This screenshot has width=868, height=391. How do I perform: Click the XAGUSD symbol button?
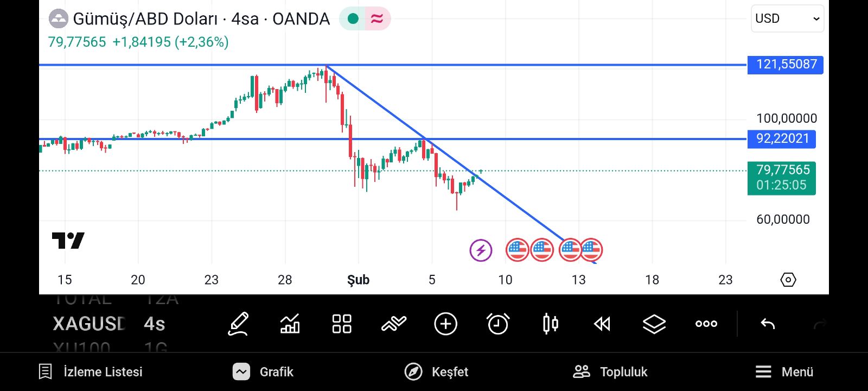89,324
